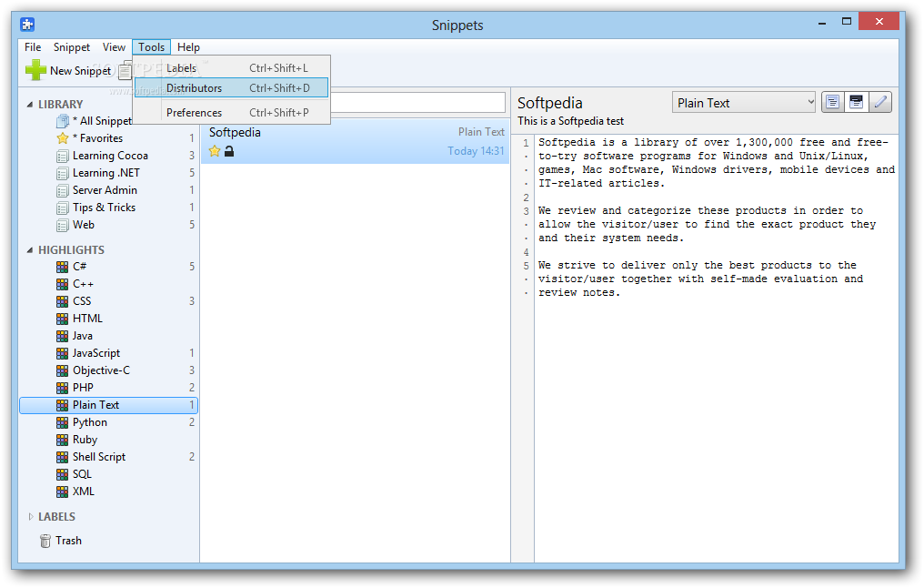Open the View menu
Screen dimensions: 924x588
pyautogui.click(x=114, y=47)
